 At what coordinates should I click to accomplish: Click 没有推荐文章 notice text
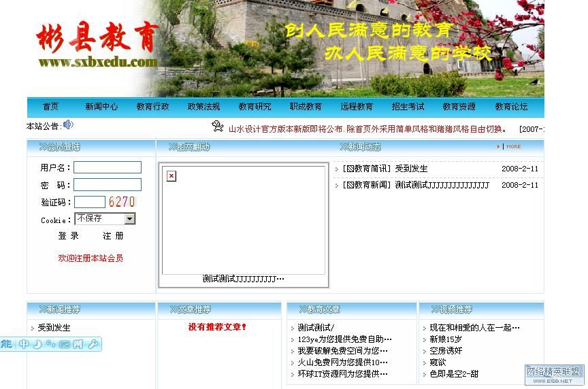coord(217,327)
